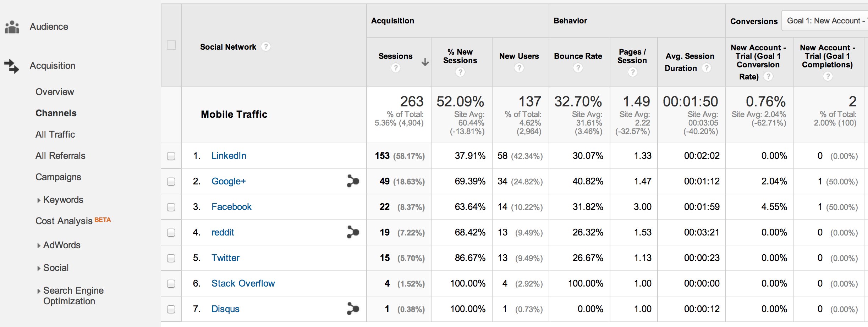Go to All Referrals in sidebar
This screenshot has width=868, height=327.
(60, 156)
